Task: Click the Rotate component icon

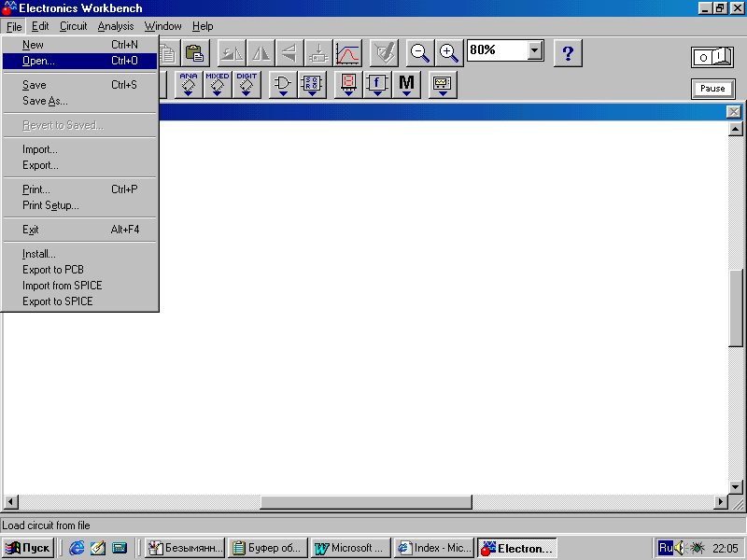Action: click(232, 52)
